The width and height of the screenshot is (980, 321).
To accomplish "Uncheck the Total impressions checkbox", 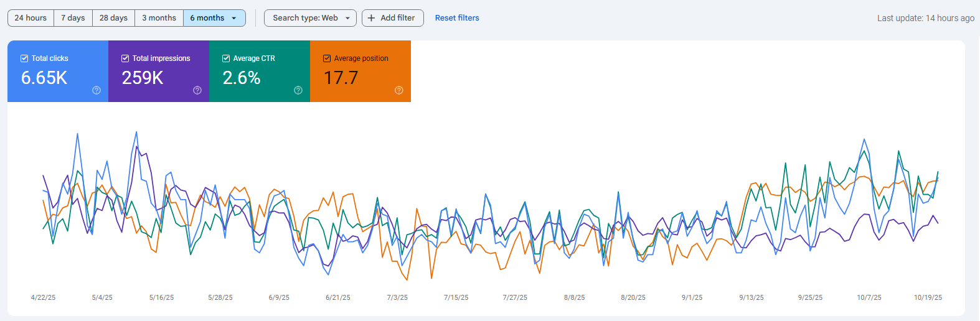I will pyautogui.click(x=125, y=58).
